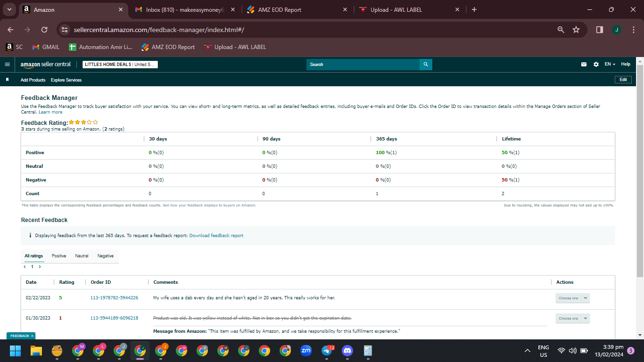Switch to the AMZ EOD Report tab
Image resolution: width=644 pixels, height=362 pixels.
coord(297,9)
